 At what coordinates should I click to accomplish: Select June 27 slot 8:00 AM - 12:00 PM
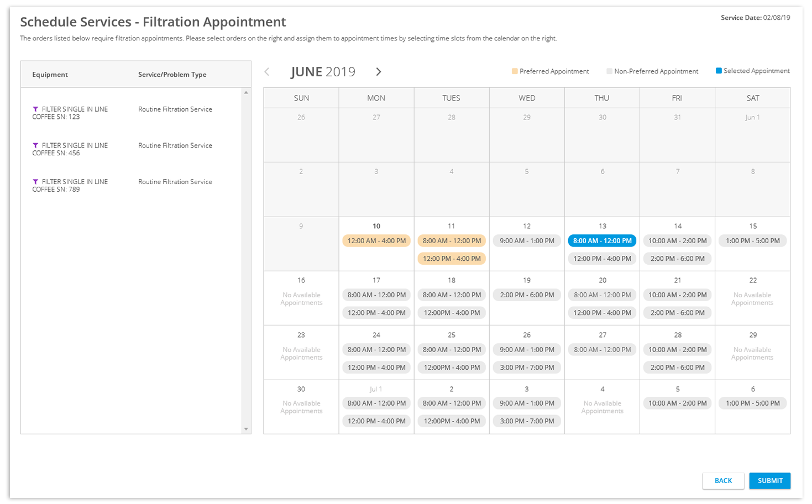pyautogui.click(x=602, y=350)
